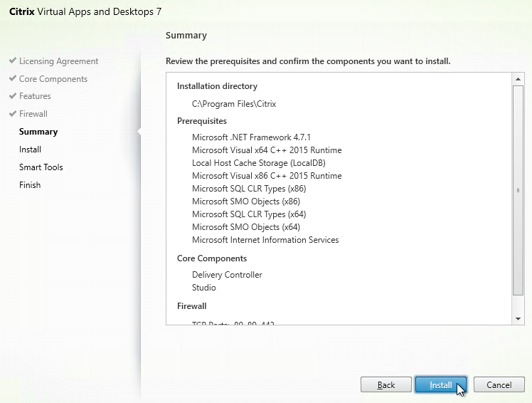Click the Features checkmark icon
This screenshot has width=532, height=403.
tap(13, 96)
